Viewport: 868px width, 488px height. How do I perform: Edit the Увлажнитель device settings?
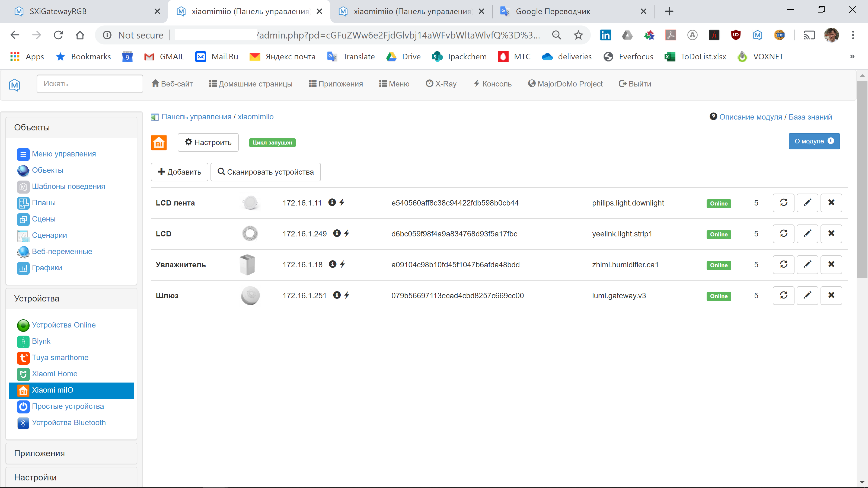tap(807, 264)
